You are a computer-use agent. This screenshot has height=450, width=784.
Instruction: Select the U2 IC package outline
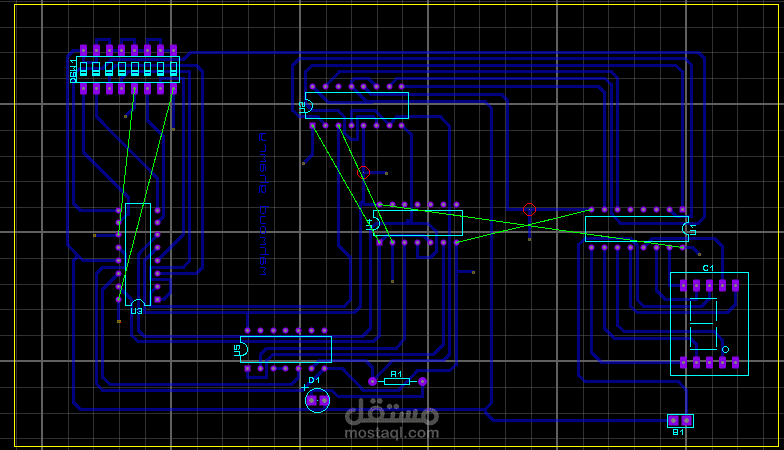click(x=357, y=106)
